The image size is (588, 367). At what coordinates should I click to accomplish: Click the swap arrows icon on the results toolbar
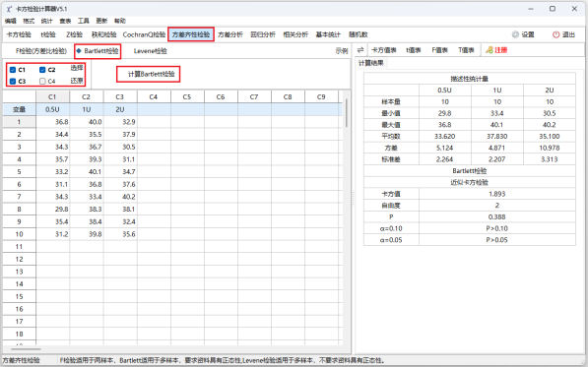click(x=360, y=50)
